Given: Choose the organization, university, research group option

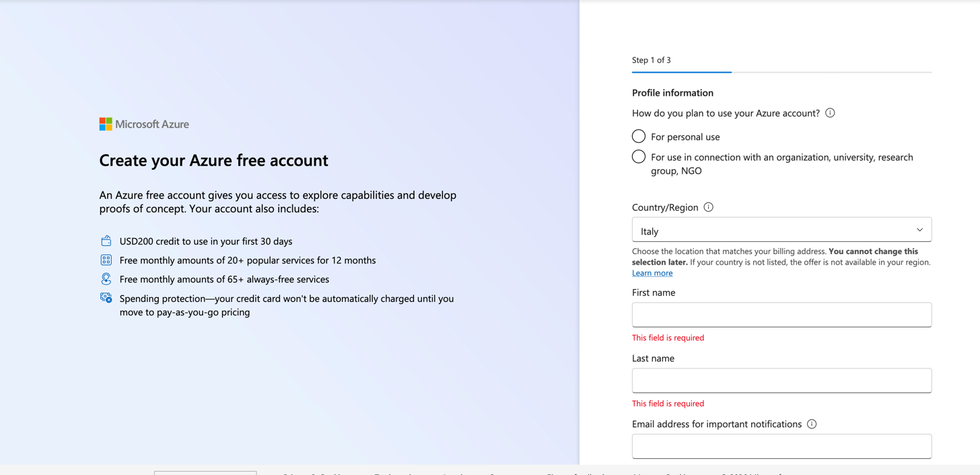Looking at the screenshot, I should [x=638, y=156].
